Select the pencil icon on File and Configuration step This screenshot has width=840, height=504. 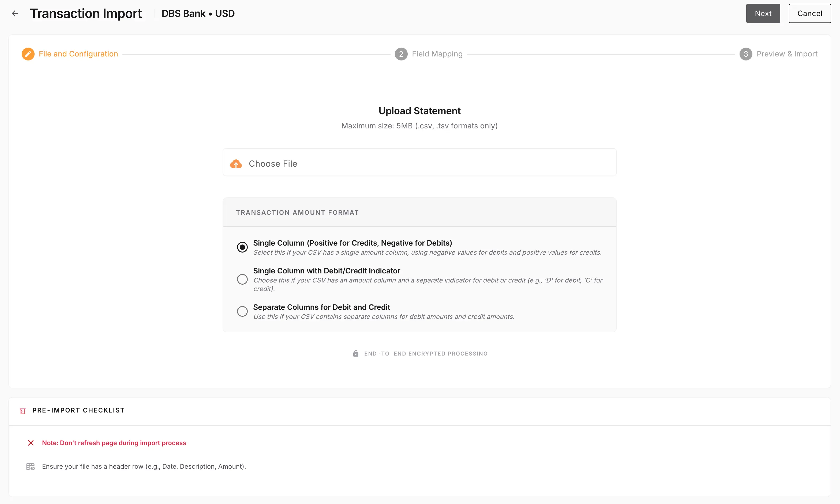28,54
